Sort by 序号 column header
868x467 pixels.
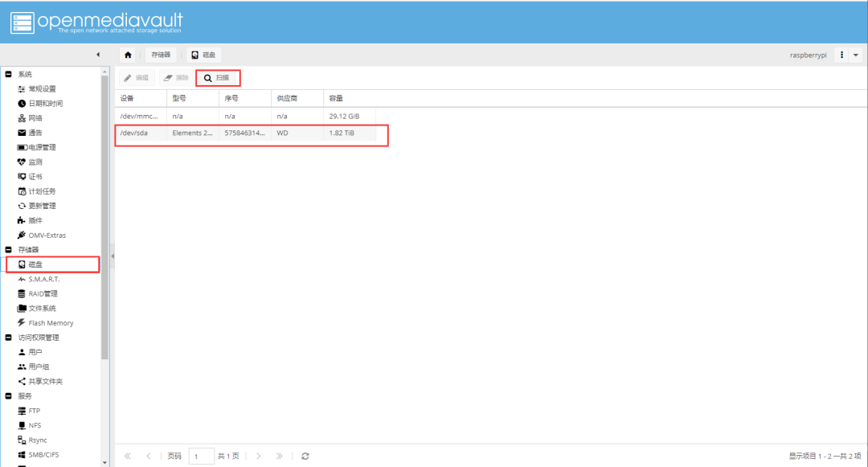click(x=245, y=98)
